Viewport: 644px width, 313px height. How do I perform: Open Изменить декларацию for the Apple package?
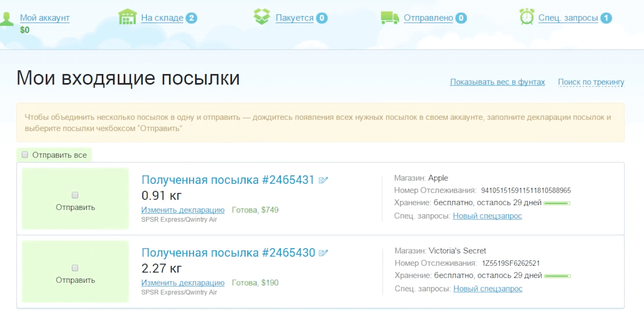point(183,210)
